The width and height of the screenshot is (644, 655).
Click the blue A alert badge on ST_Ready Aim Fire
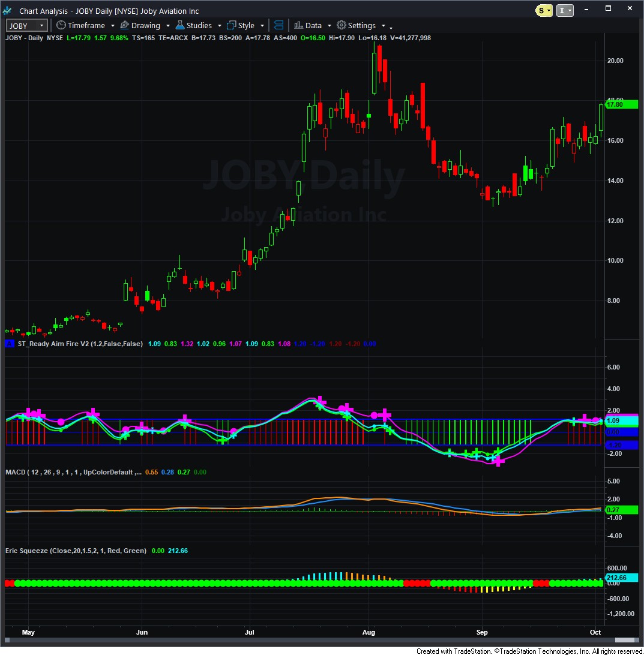pyautogui.click(x=9, y=344)
